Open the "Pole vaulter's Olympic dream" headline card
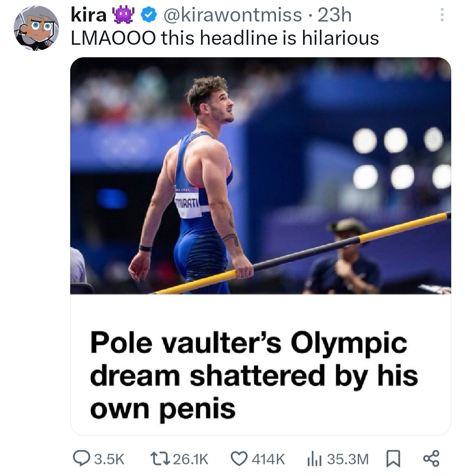This screenshot has width=465, height=476. tap(254, 375)
